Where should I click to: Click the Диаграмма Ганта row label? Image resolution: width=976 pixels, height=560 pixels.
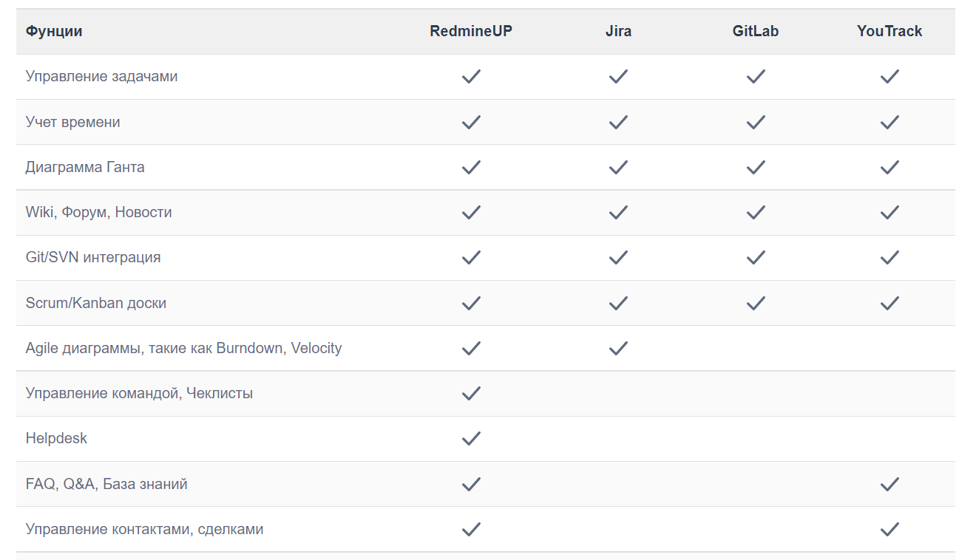point(85,167)
